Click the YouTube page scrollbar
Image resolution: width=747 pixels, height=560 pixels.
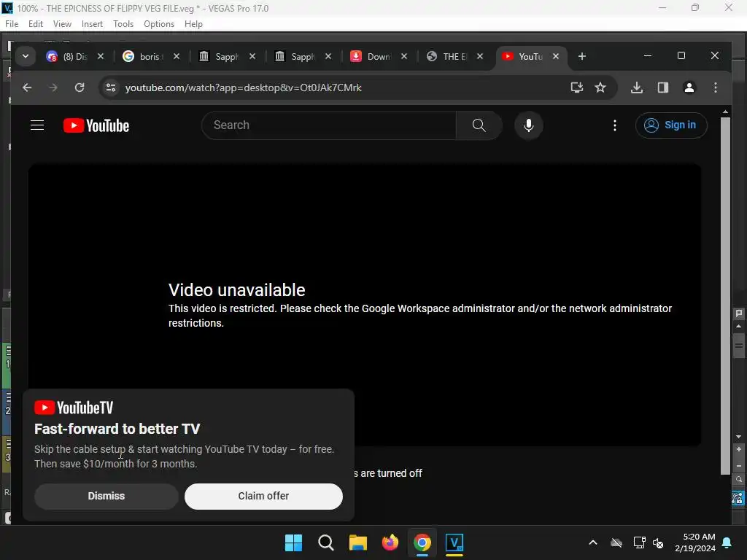(x=725, y=295)
